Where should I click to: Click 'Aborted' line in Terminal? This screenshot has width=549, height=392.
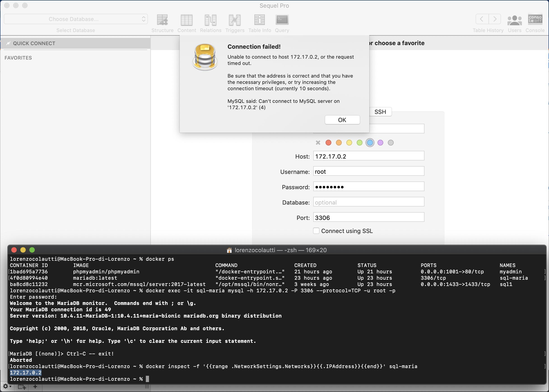tap(21, 360)
